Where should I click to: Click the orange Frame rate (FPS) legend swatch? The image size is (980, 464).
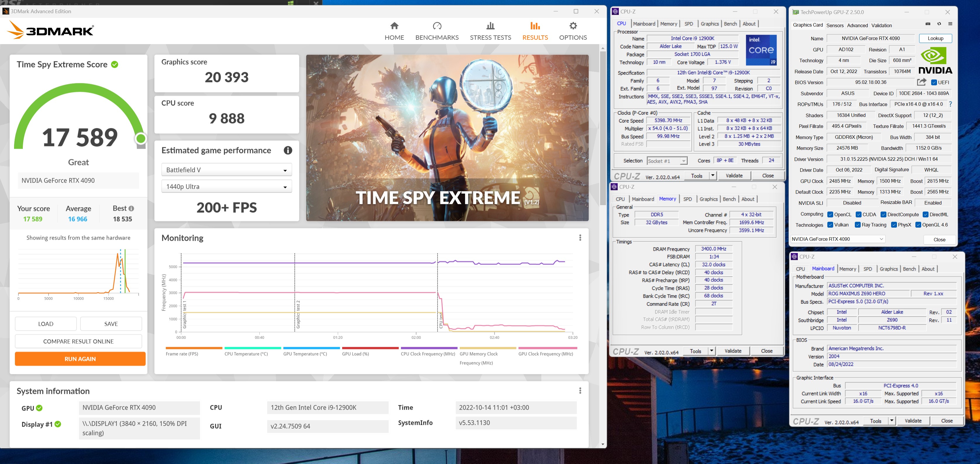194,348
